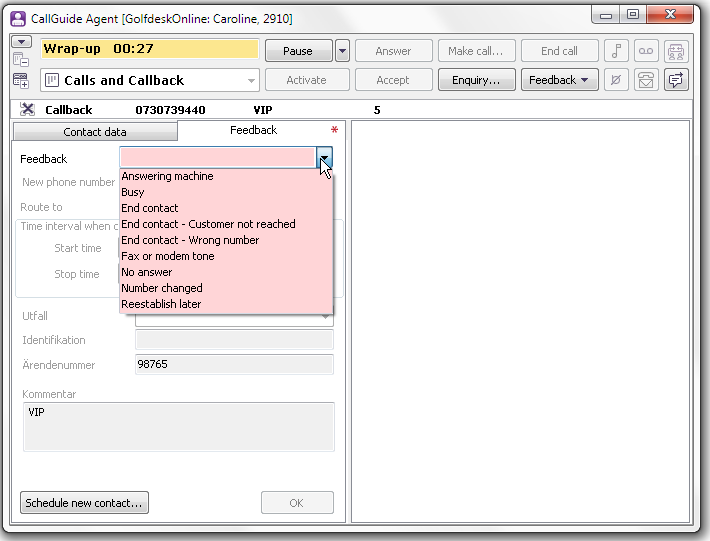
Task: Click the music note icon button
Action: (618, 52)
